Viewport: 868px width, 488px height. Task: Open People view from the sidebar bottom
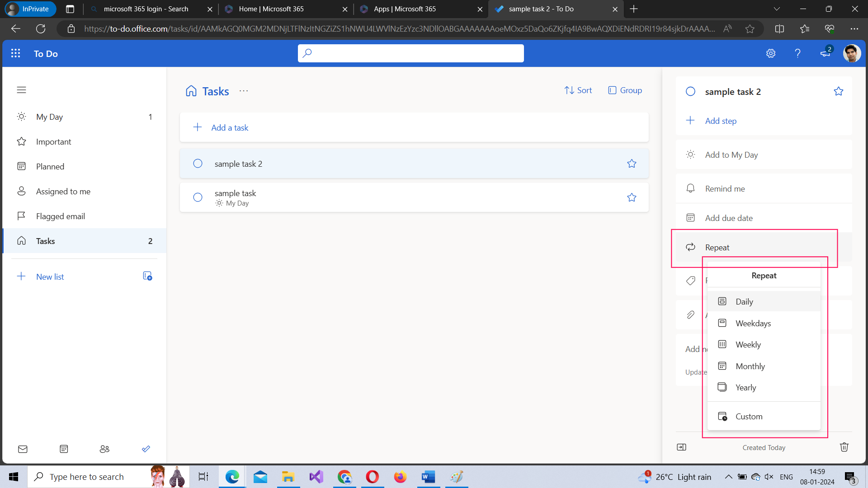click(x=104, y=449)
